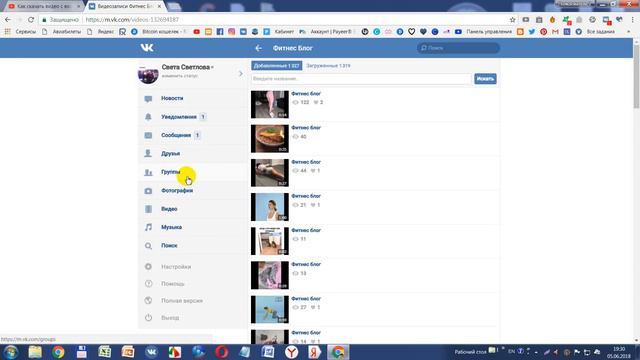The width and height of the screenshot is (640, 360).
Task: Click the Полная версия globe icon
Action: [x=148, y=301]
